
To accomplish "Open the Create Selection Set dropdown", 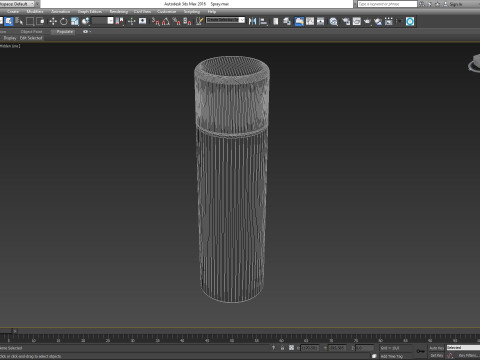I will tap(225, 20).
